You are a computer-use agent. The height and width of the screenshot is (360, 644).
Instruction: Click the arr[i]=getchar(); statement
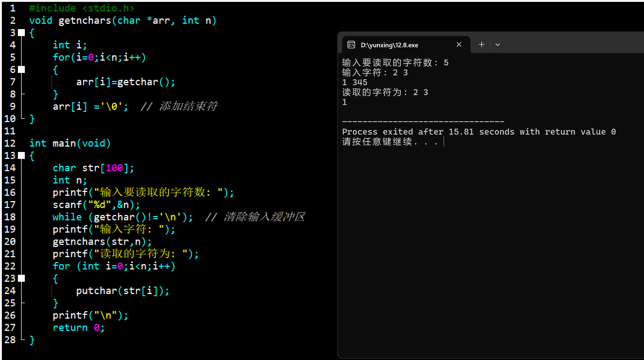tap(126, 82)
